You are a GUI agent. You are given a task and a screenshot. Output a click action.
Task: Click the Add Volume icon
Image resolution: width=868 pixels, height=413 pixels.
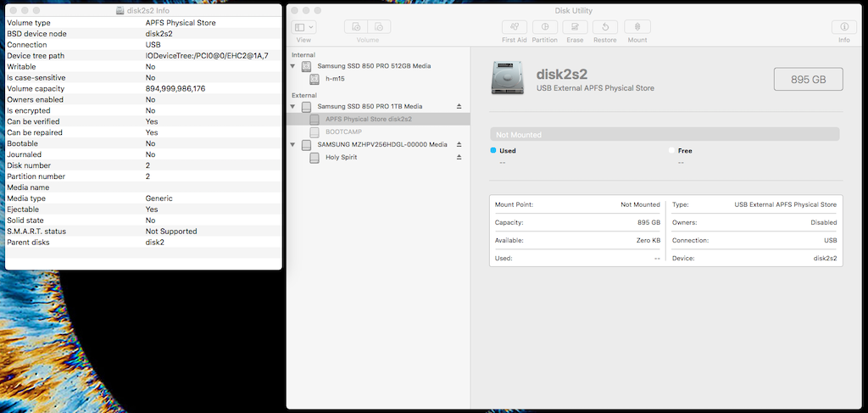[x=356, y=27]
